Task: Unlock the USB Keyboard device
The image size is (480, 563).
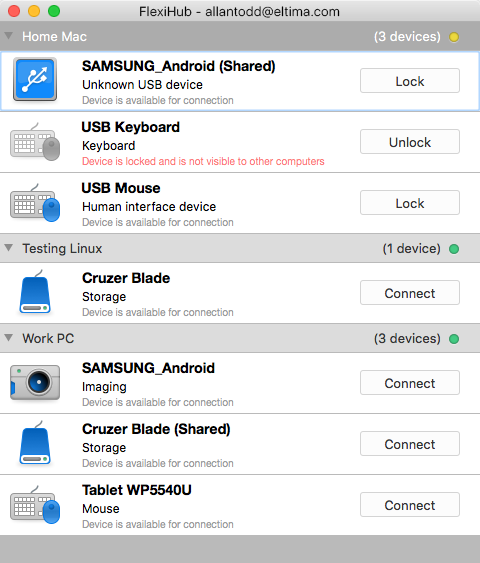Action: pos(410,142)
